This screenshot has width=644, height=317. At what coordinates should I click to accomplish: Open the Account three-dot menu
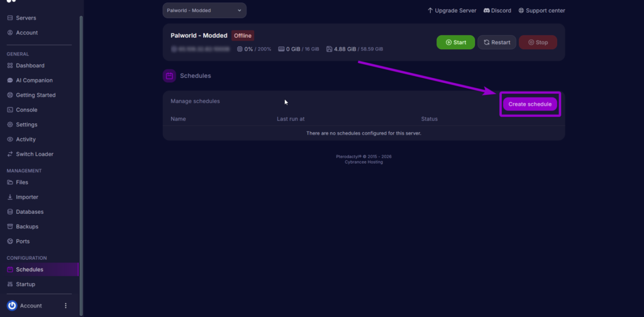(x=65, y=306)
